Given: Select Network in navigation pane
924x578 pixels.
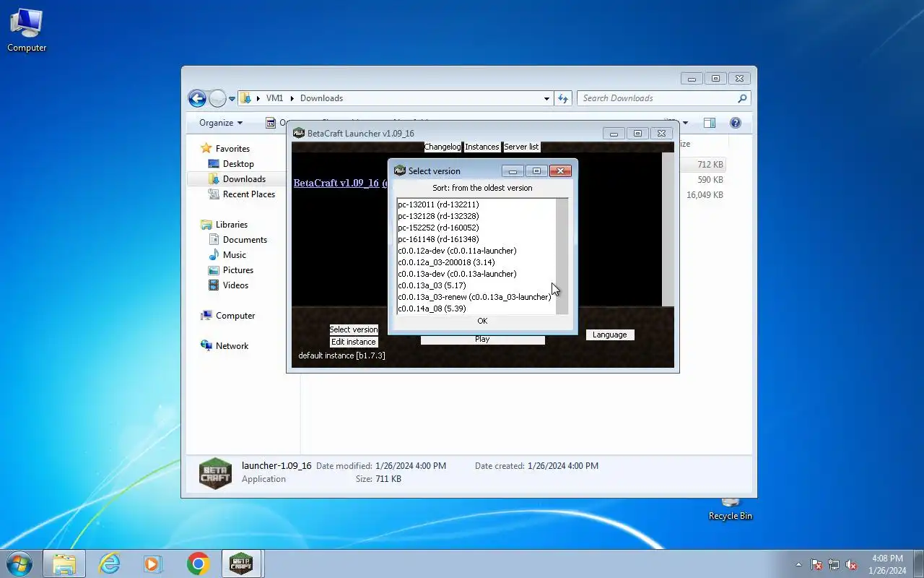Looking at the screenshot, I should [x=232, y=346].
